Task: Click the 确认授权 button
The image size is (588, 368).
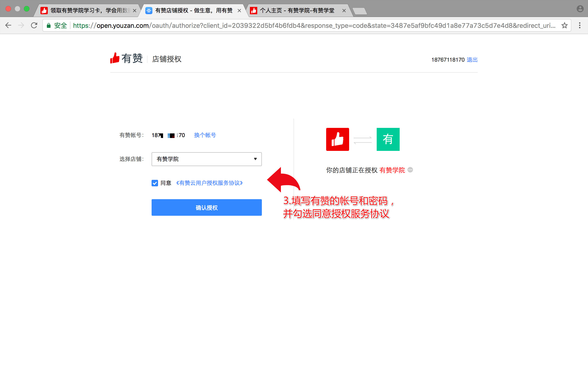Action: (206, 207)
